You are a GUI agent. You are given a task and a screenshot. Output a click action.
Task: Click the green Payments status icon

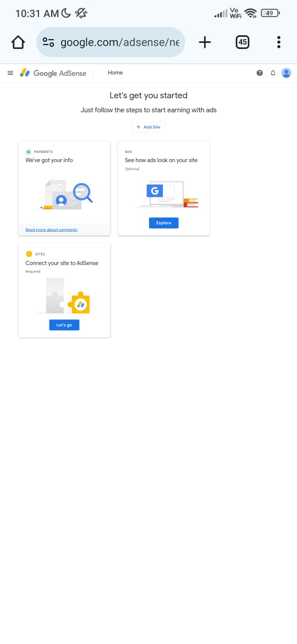(x=28, y=151)
